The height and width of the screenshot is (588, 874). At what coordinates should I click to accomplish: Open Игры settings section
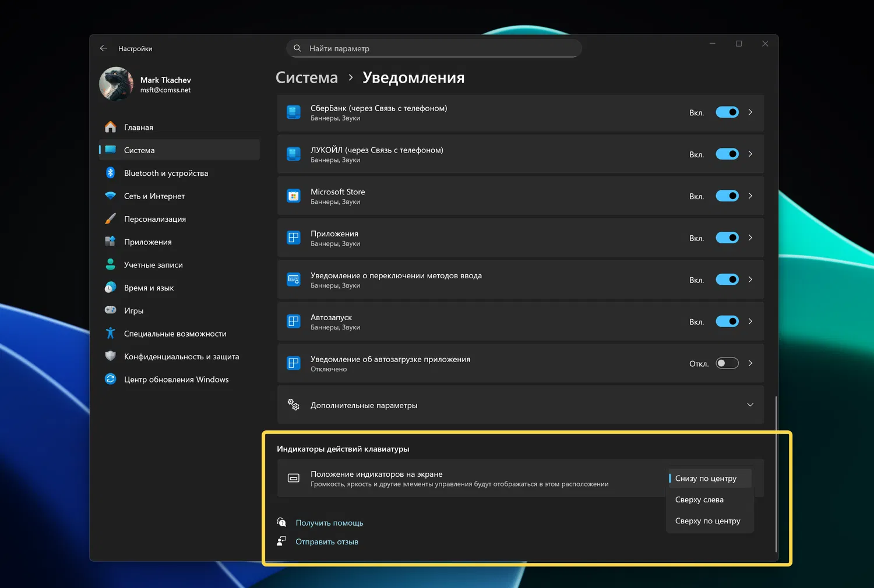pyautogui.click(x=179, y=310)
